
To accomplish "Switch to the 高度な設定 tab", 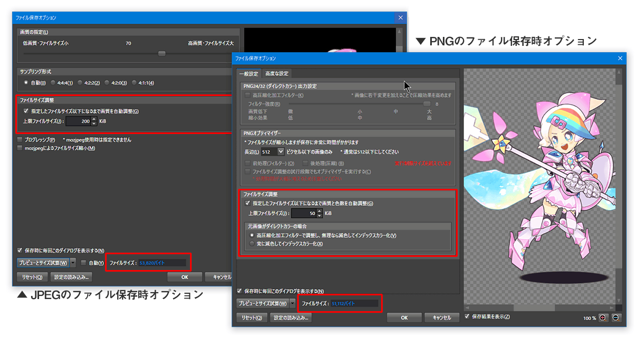I will pos(277,73).
